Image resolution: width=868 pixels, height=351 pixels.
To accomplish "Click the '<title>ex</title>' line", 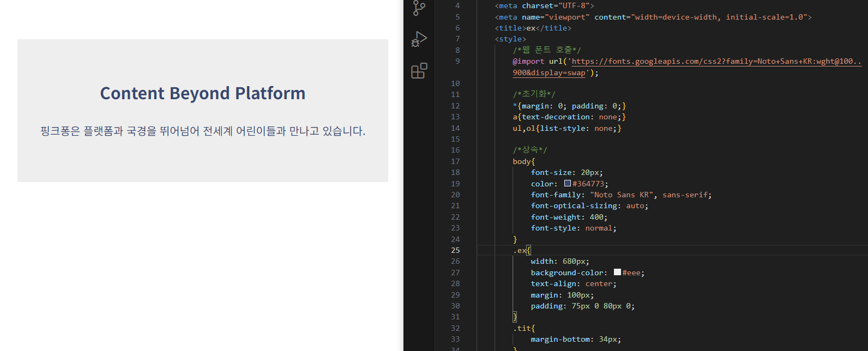I will 533,28.
